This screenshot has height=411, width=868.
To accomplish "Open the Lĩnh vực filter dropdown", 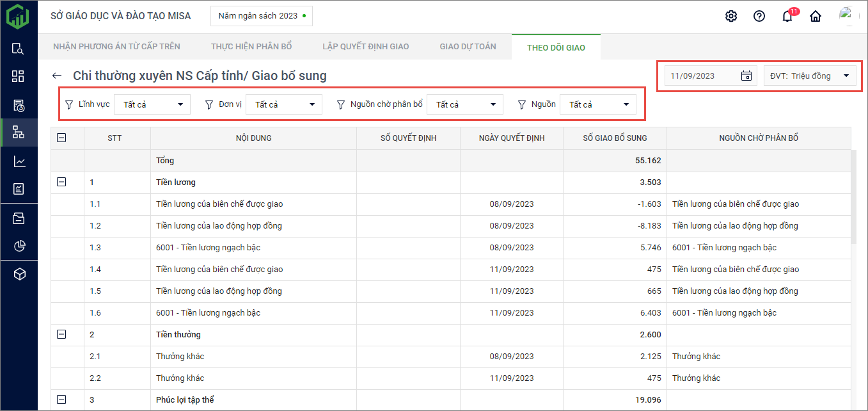I will point(152,104).
